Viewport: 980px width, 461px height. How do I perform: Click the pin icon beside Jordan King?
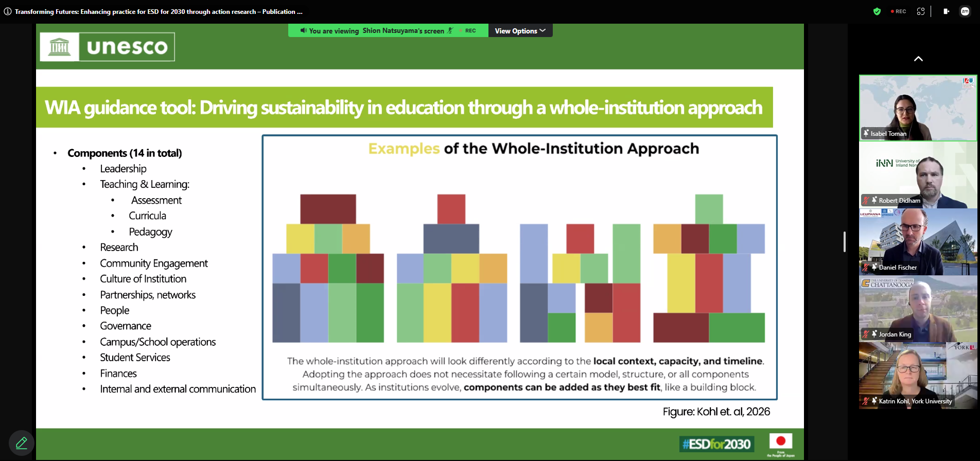[x=874, y=334]
